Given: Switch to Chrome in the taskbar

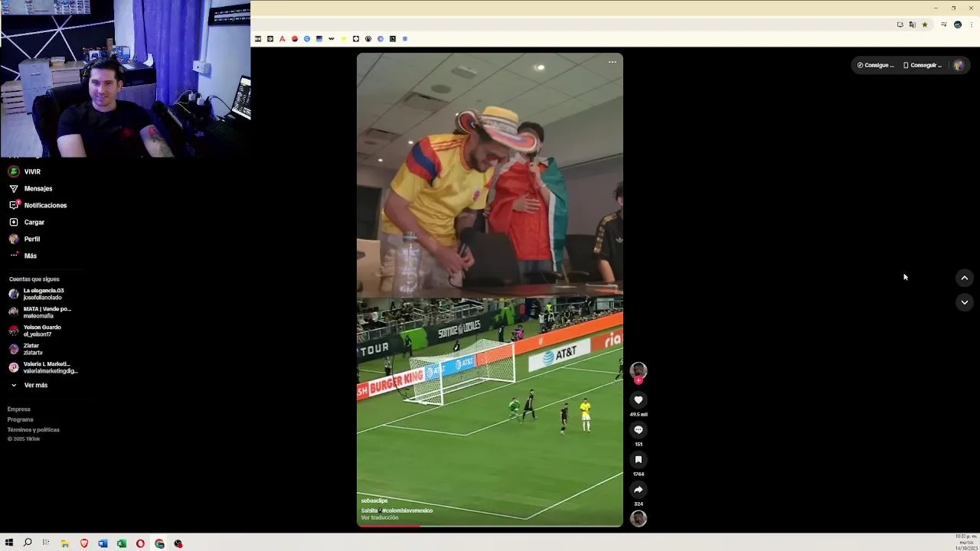Looking at the screenshot, I should (x=159, y=543).
